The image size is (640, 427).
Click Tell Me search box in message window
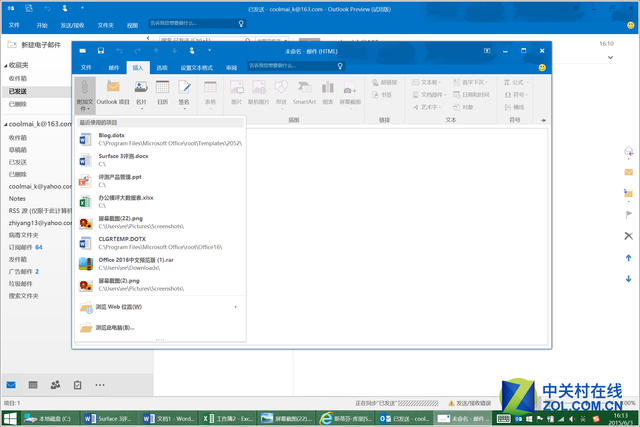(x=296, y=66)
